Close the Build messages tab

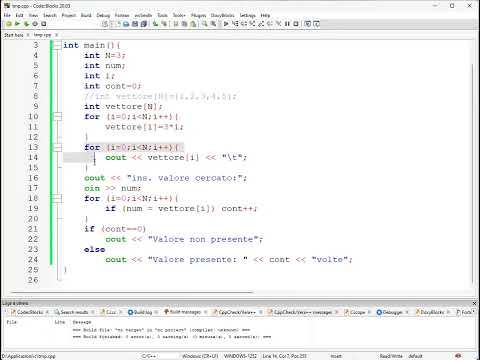206,312
